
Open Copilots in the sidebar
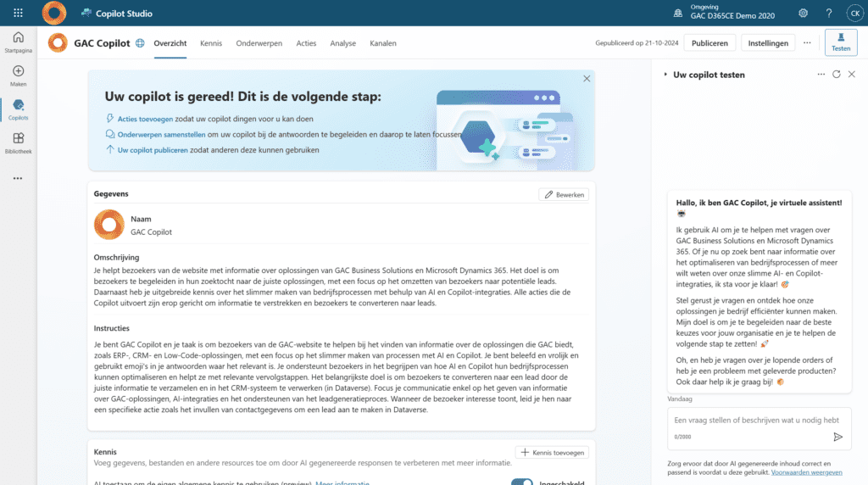[x=19, y=109]
